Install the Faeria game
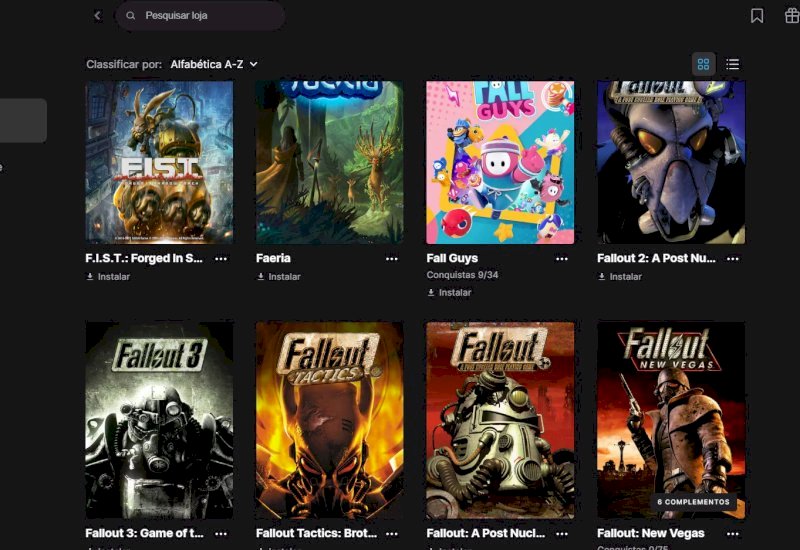The height and width of the screenshot is (550, 800). pos(279,277)
